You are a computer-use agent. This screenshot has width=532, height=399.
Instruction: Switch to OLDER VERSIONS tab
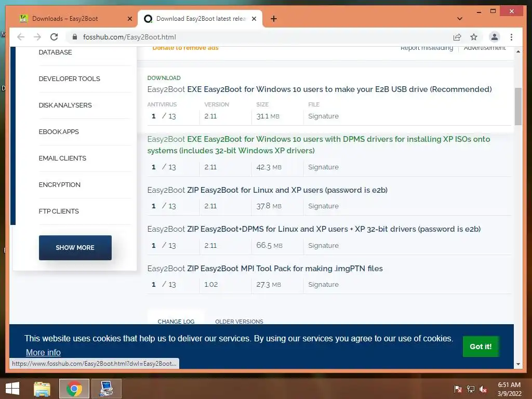coord(239,321)
